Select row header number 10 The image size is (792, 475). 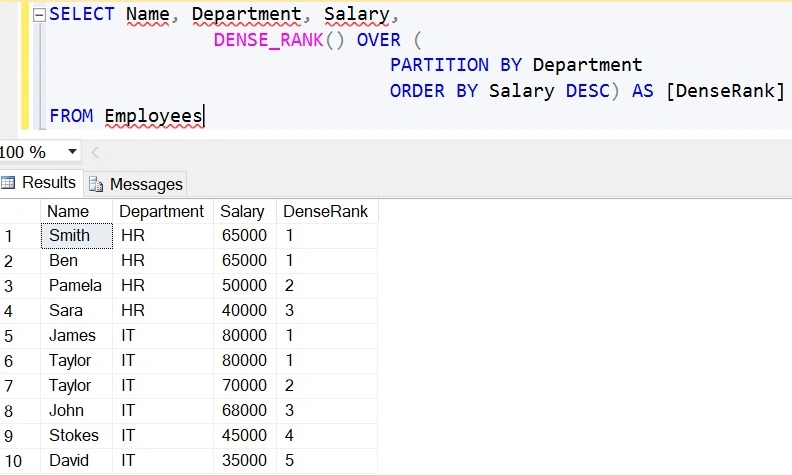[20, 461]
